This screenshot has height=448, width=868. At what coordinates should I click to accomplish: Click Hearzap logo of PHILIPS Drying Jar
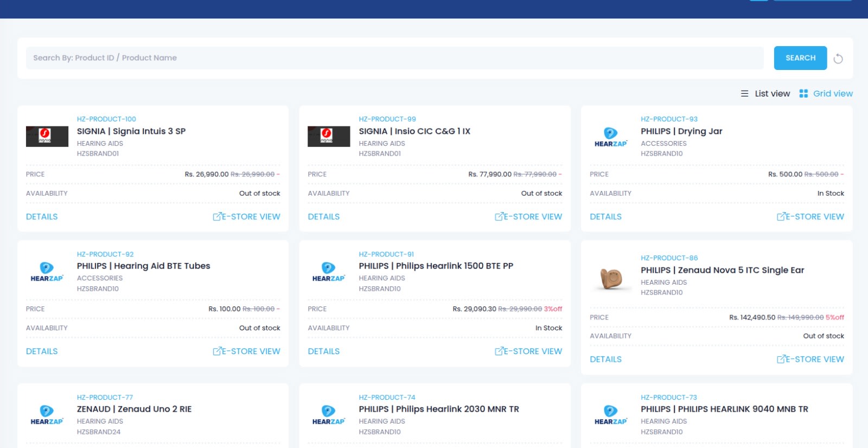tap(611, 137)
